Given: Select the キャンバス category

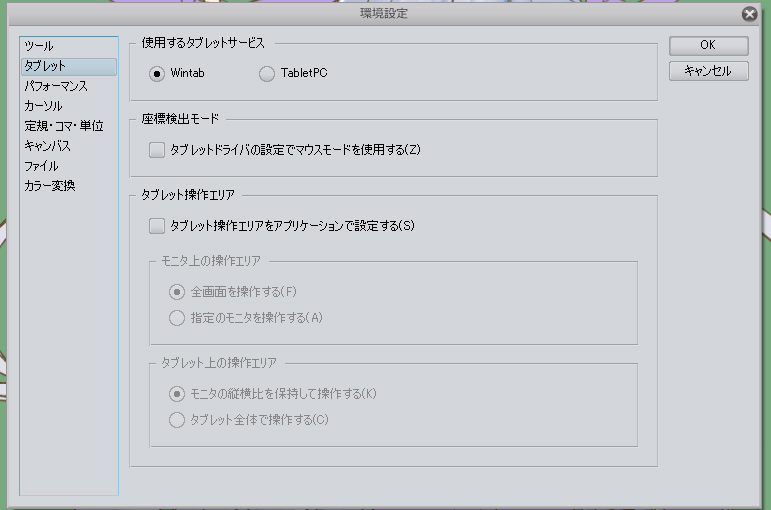Looking at the screenshot, I should 69,146.
